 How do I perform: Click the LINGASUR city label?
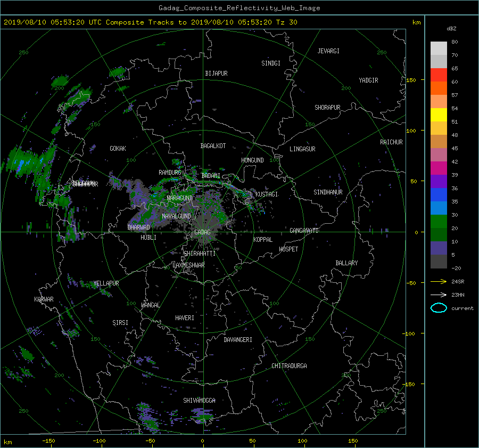point(302,149)
